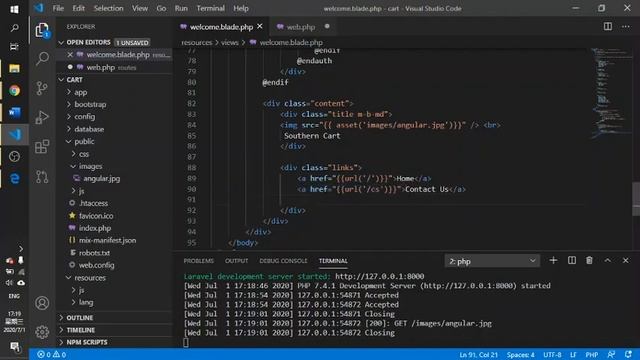Click the editor vertical scrollbar thumb

(636, 199)
